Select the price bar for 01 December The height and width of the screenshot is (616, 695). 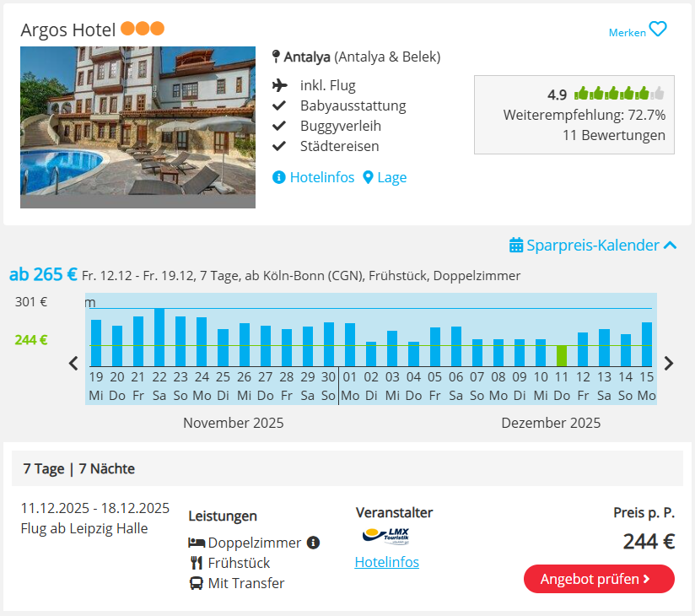tap(349, 344)
